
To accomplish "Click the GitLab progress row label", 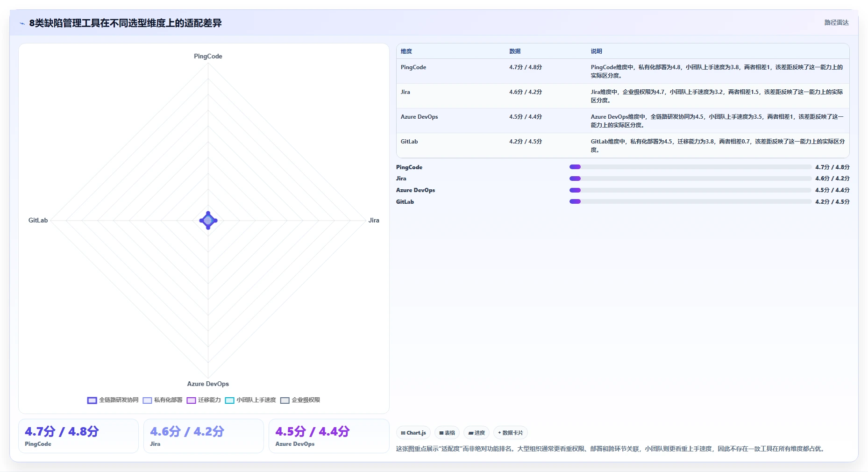I will (405, 202).
